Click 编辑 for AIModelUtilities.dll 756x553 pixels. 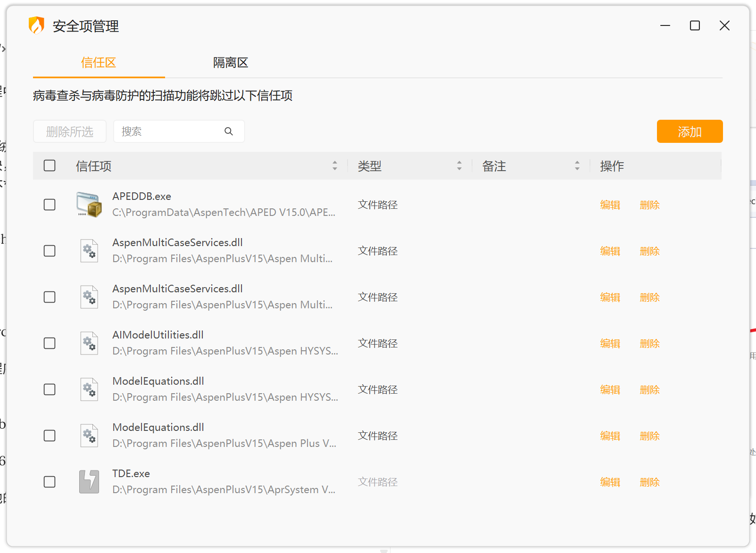pos(610,343)
